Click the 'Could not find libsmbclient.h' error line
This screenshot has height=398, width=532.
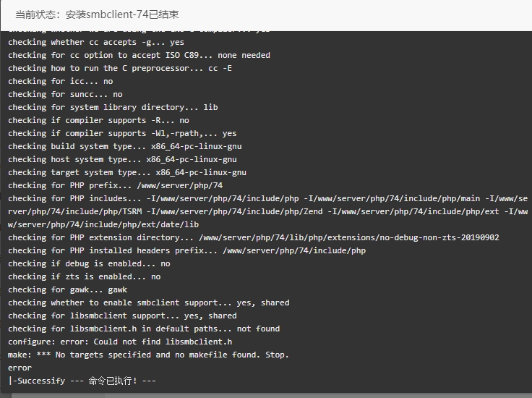click(120, 342)
